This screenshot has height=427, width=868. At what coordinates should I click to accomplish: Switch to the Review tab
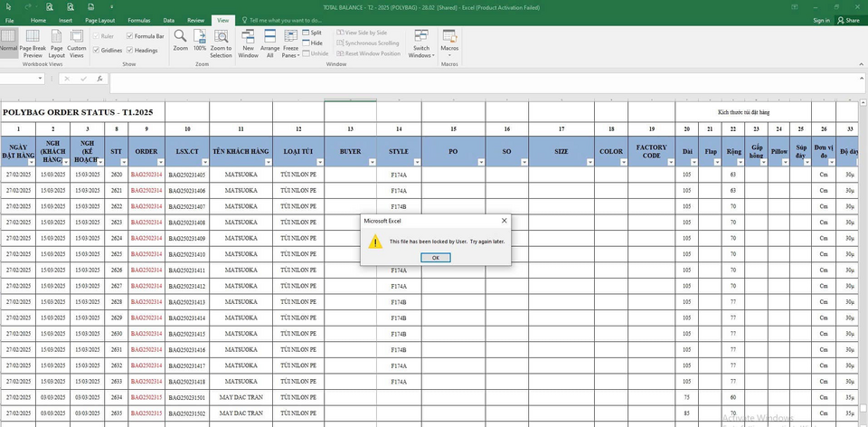click(x=195, y=21)
